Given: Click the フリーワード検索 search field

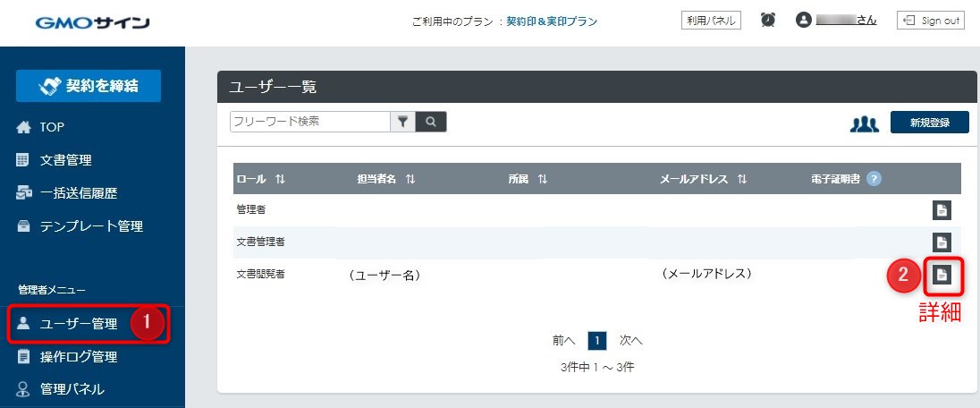Looking at the screenshot, I should pos(310,122).
